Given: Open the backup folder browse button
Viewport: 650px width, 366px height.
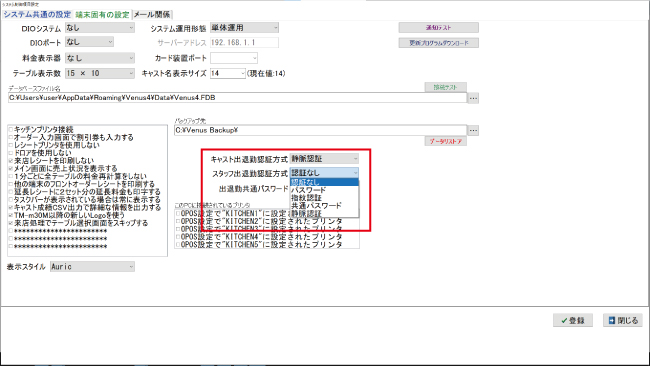Looking at the screenshot, I should [x=473, y=130].
